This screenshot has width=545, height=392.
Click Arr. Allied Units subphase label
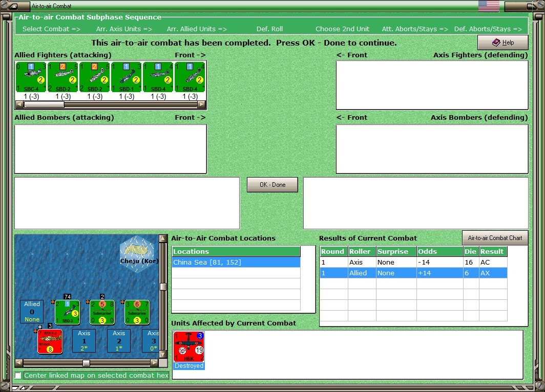tap(197, 29)
